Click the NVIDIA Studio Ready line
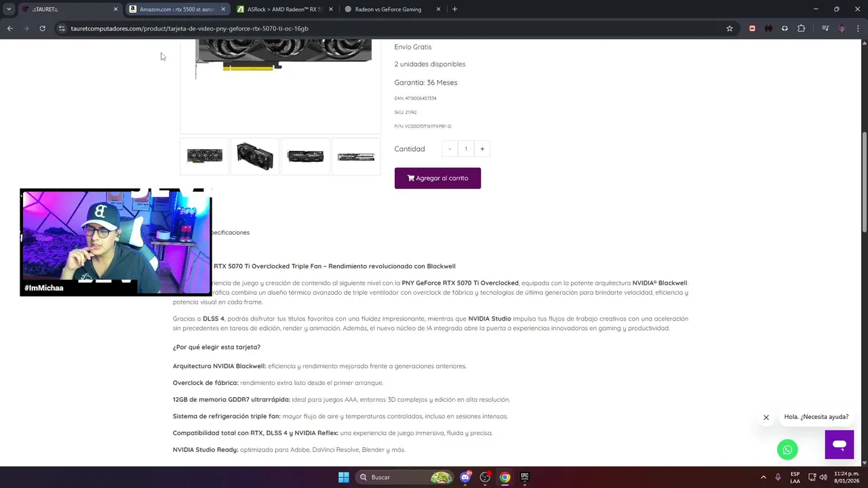This screenshot has height=488, width=868. coord(289,449)
